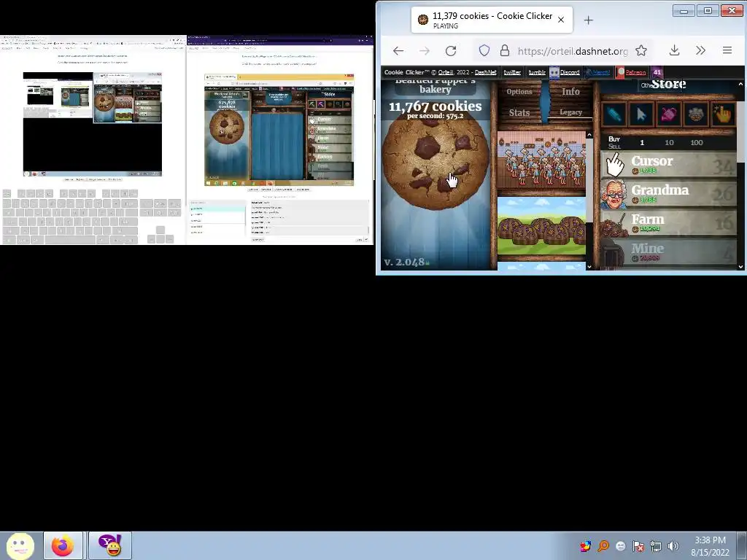Set purchase quantity to 100
The width and height of the screenshot is (747, 560).
coord(697,142)
